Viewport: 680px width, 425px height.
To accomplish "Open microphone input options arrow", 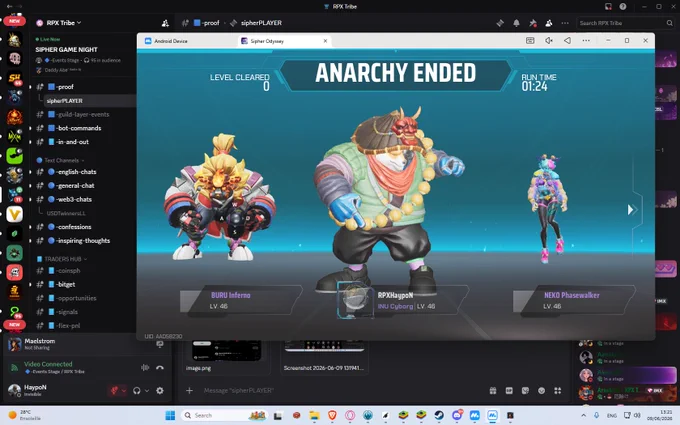I will (124, 390).
